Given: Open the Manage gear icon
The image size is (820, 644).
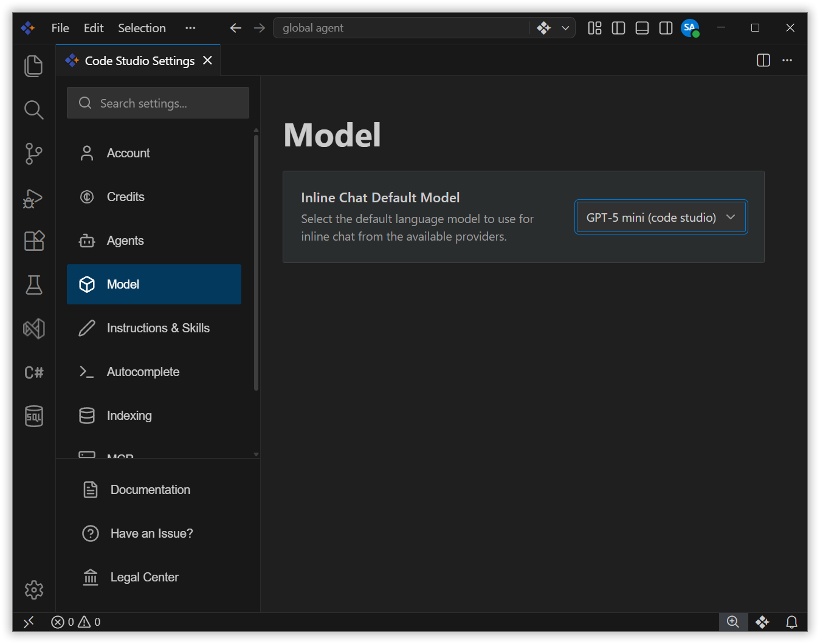Looking at the screenshot, I should pos(34,590).
